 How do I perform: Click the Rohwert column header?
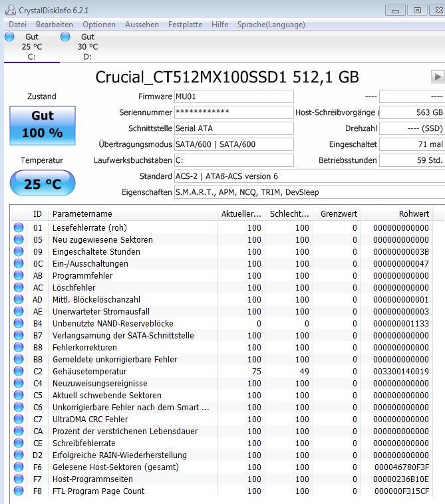coord(397,213)
